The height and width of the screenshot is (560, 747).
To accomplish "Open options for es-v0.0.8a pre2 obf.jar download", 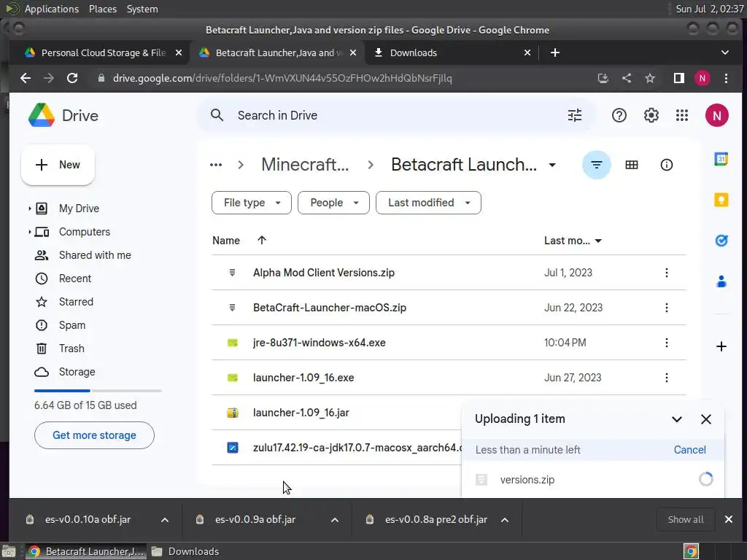I will pyautogui.click(x=505, y=520).
